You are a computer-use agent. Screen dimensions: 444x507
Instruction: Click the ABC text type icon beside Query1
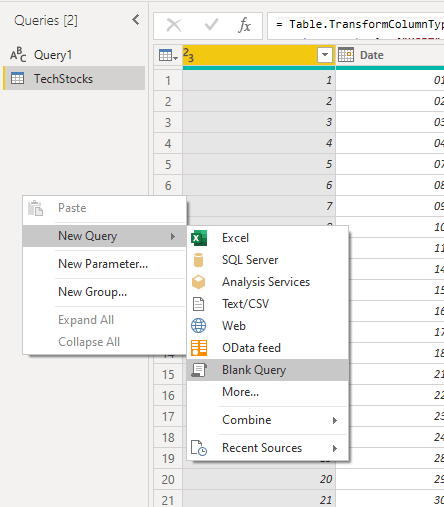18,55
